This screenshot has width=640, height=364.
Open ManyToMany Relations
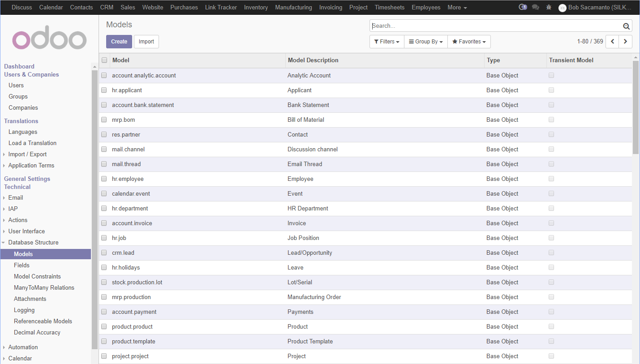click(x=44, y=287)
